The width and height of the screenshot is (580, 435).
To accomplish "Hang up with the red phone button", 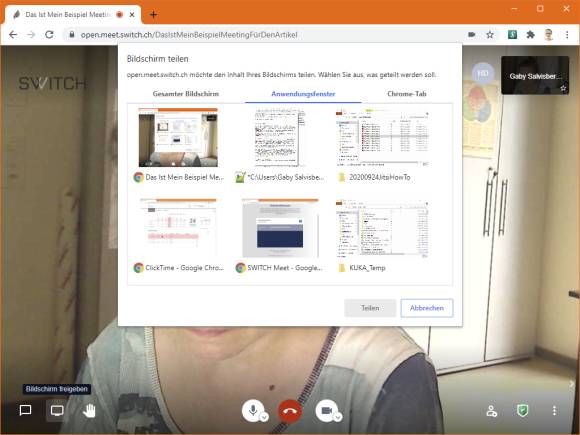I will 290,411.
